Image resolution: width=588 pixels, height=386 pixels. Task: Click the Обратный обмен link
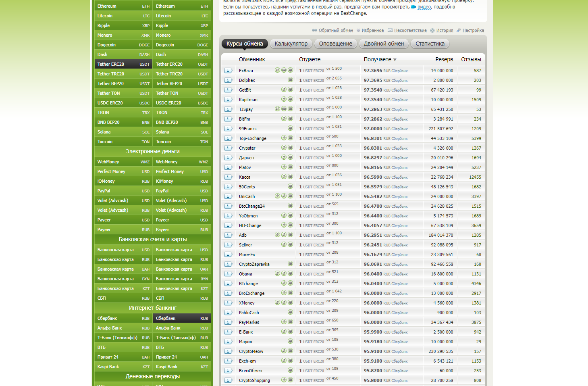[335, 30]
